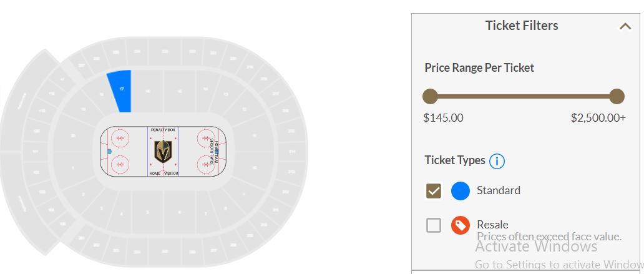Image resolution: width=644 pixels, height=274 pixels.
Task: Click the Ticket Types info icon
Action: 497,161
